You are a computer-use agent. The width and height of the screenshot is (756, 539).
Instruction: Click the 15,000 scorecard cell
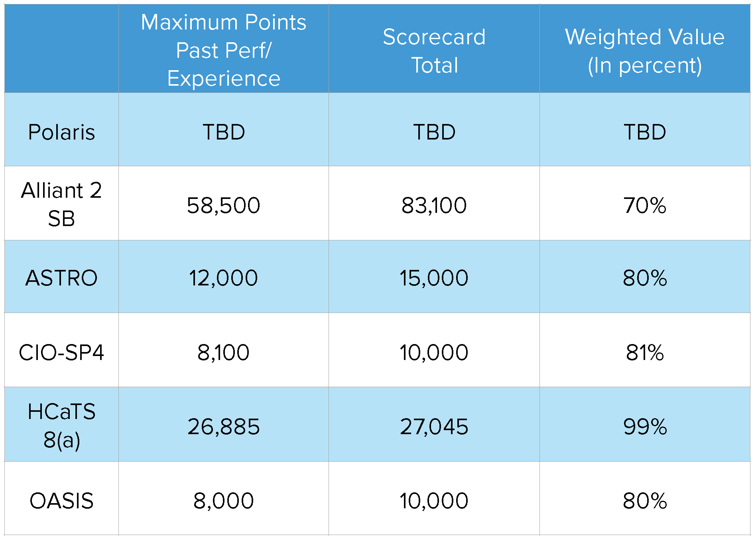434,278
